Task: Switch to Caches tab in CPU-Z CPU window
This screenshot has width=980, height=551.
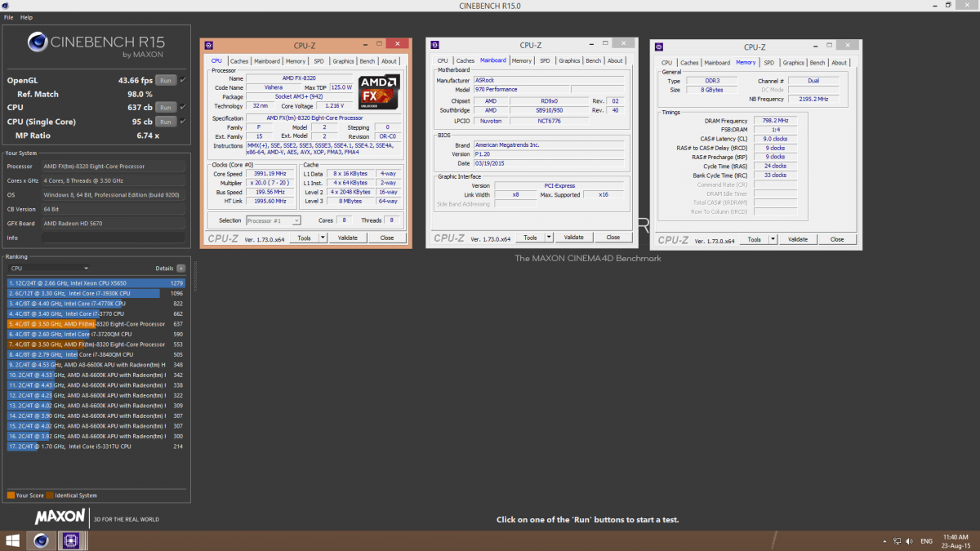Action: tap(239, 61)
